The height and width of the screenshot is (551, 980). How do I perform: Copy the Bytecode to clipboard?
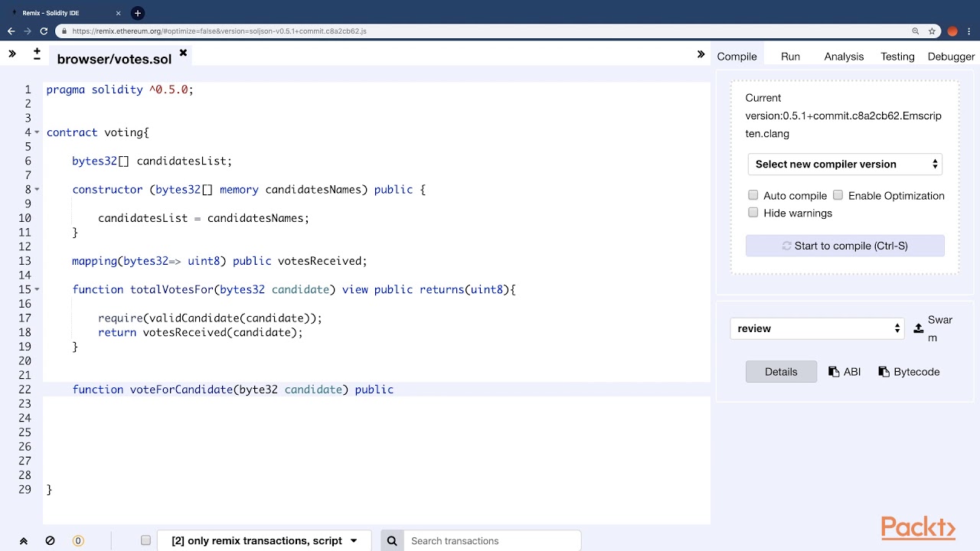884,372
